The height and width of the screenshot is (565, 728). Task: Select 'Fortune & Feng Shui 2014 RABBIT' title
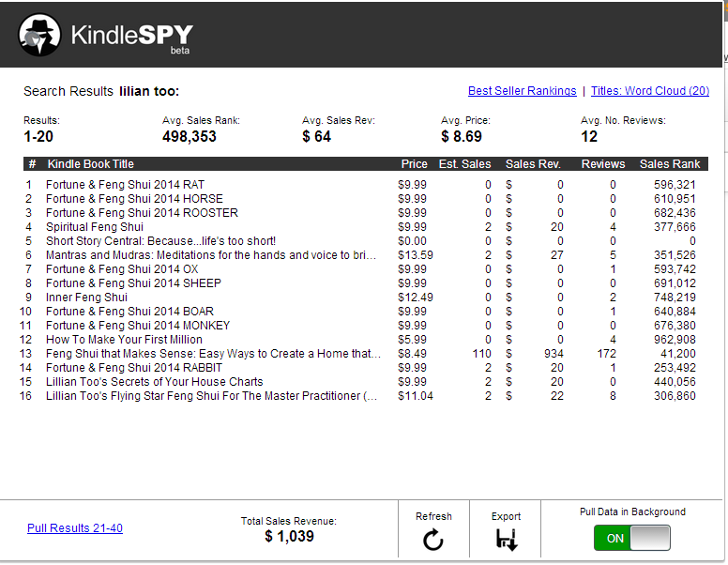coord(134,368)
